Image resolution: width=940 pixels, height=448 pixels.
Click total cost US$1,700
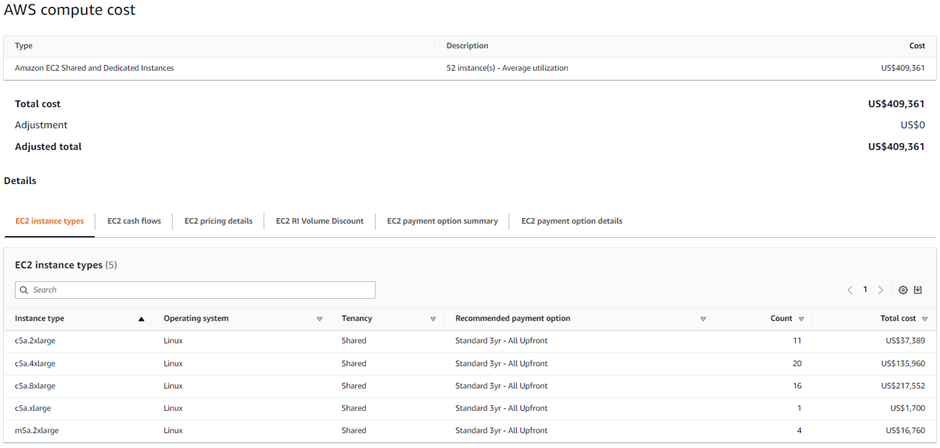(908, 408)
